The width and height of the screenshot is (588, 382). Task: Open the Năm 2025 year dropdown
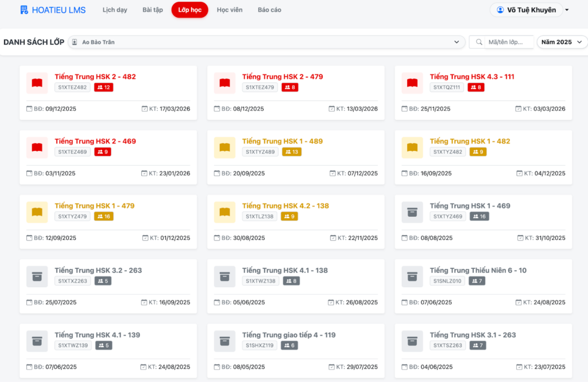tap(562, 42)
